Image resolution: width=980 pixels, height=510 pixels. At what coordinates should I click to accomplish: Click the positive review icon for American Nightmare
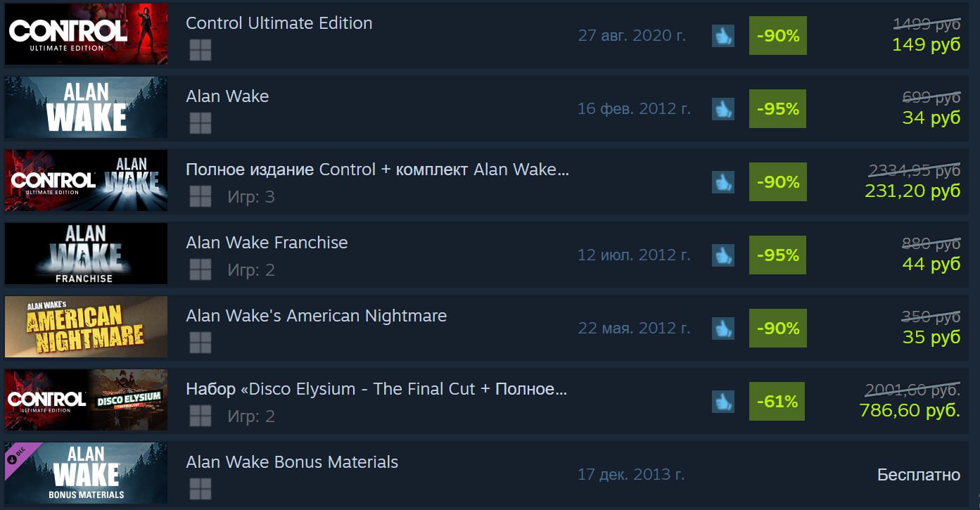[x=723, y=329]
